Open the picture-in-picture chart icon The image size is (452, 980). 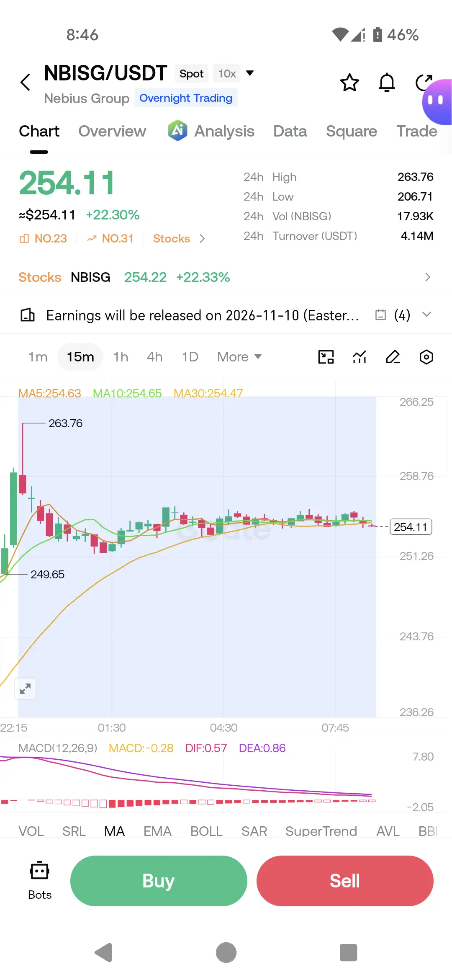pyautogui.click(x=326, y=357)
